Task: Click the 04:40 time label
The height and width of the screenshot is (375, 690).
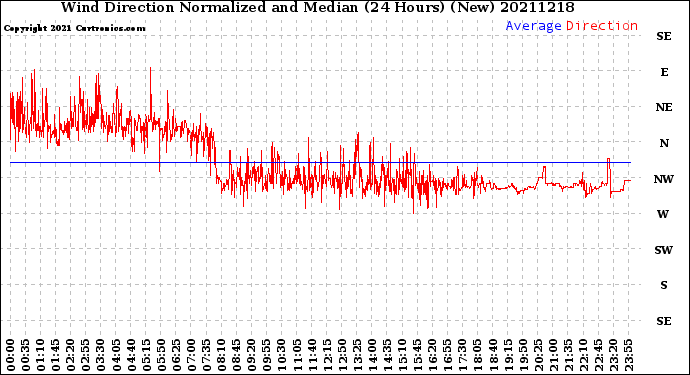Action: click(131, 355)
